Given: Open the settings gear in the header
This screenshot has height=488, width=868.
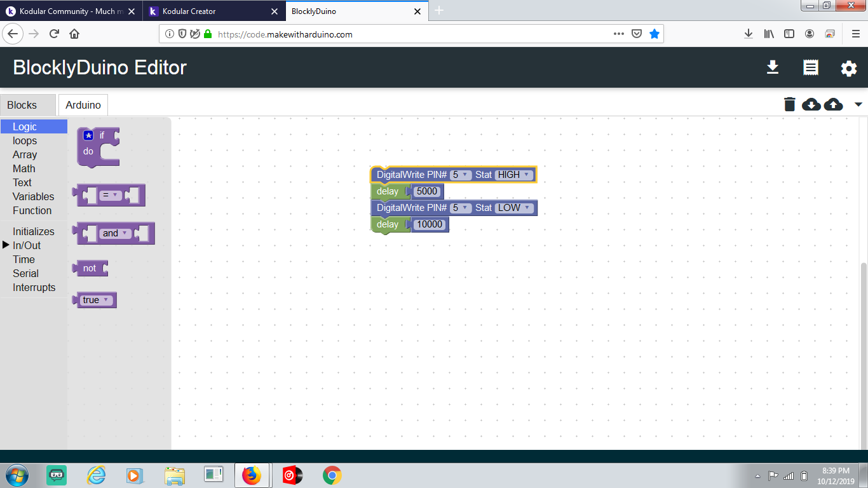Looking at the screenshot, I should 849,69.
